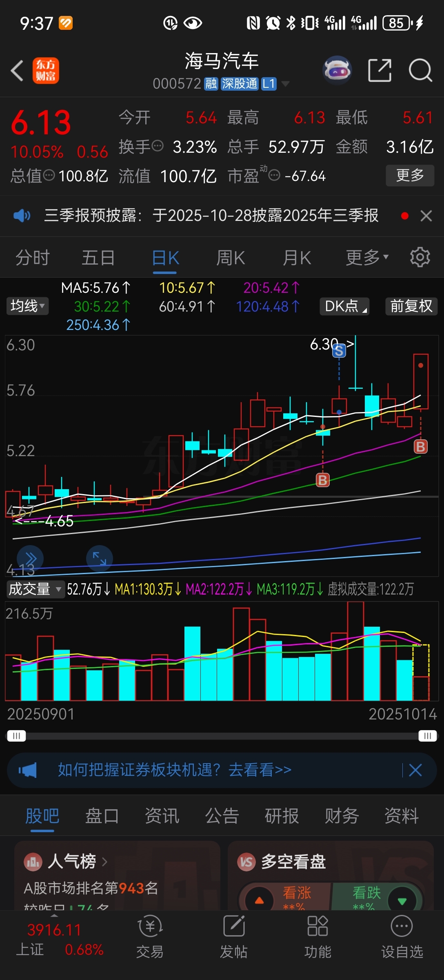Image resolution: width=444 pixels, height=980 pixels.
Task: Grab right handle of date range slider
Action: click(x=428, y=736)
